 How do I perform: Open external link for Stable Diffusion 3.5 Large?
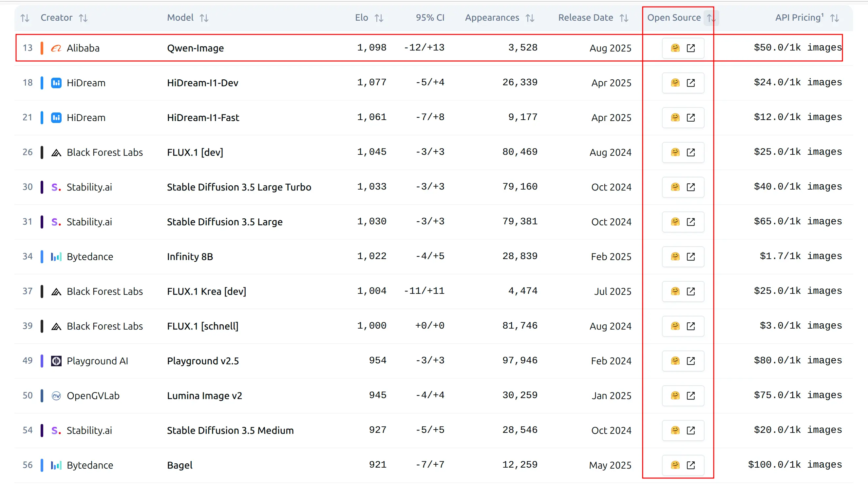point(690,222)
